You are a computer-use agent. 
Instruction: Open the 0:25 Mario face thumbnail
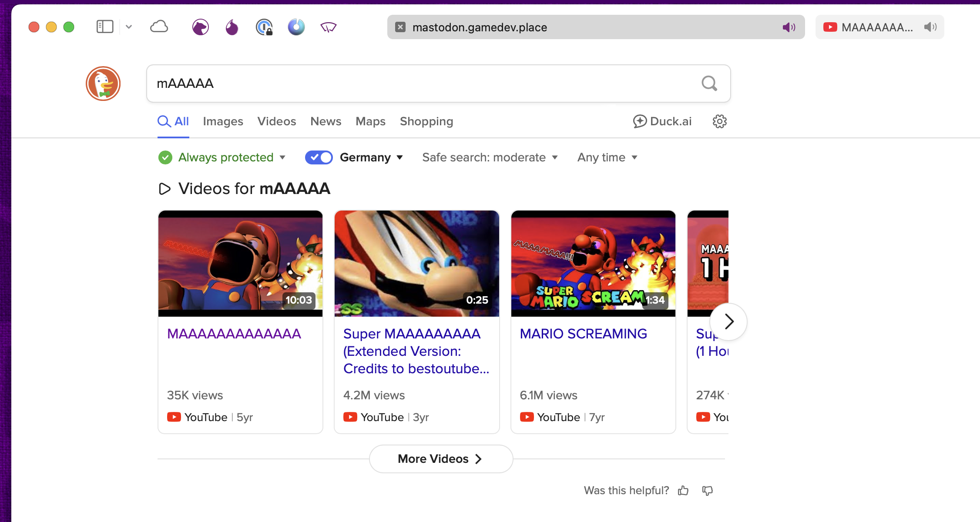tap(417, 264)
